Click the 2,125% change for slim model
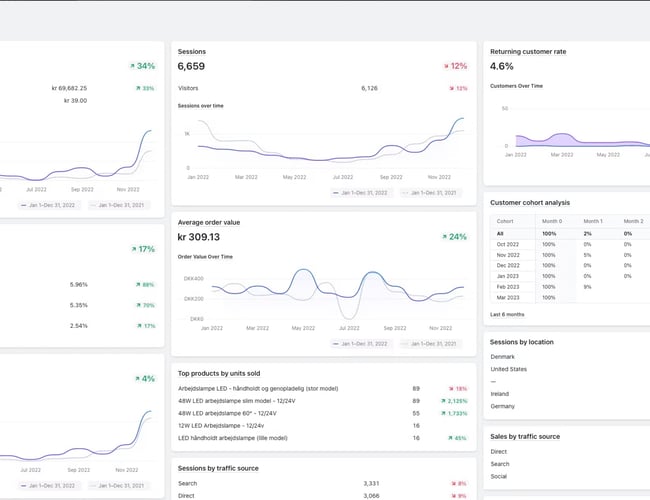Screen dimensions: 650x500 454,401
